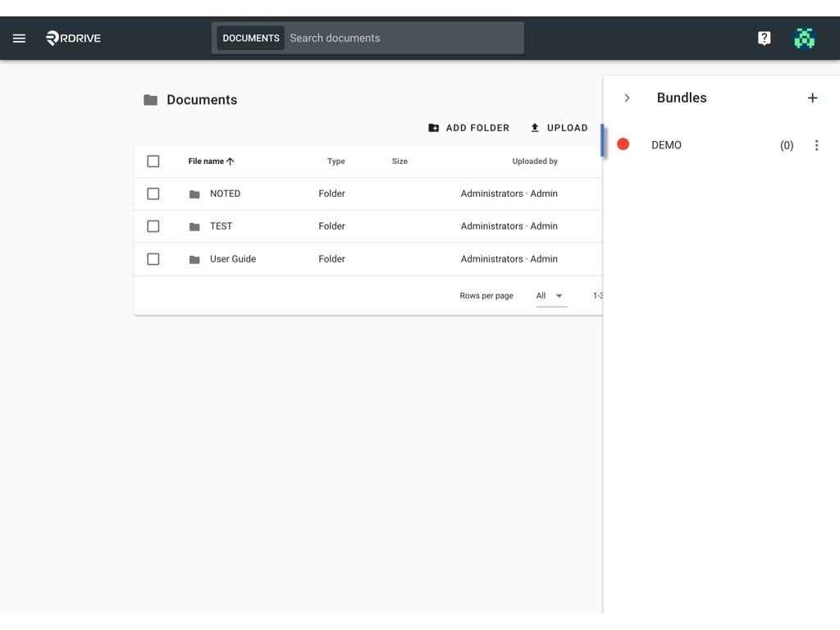This screenshot has height=630, width=840.
Task: Open the user avatar menu
Action: (804, 38)
